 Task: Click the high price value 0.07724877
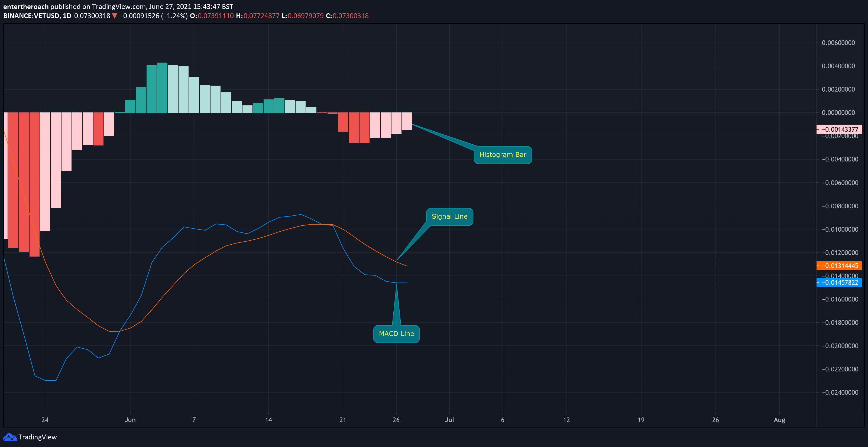coord(261,16)
